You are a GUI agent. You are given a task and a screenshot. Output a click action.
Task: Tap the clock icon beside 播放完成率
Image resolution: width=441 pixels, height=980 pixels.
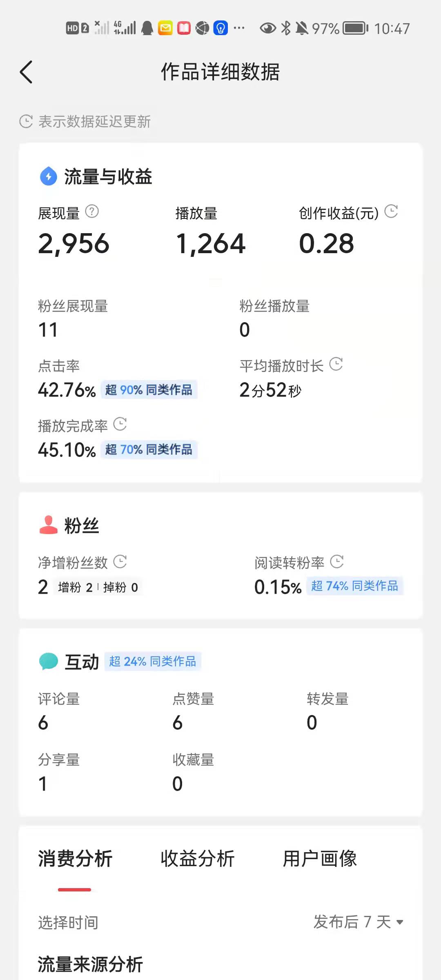tap(120, 424)
